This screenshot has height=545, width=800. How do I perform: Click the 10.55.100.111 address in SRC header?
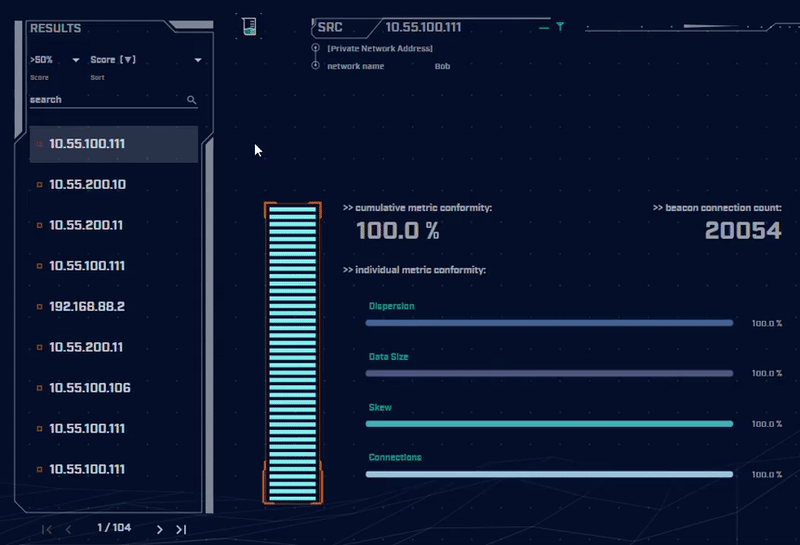click(423, 27)
